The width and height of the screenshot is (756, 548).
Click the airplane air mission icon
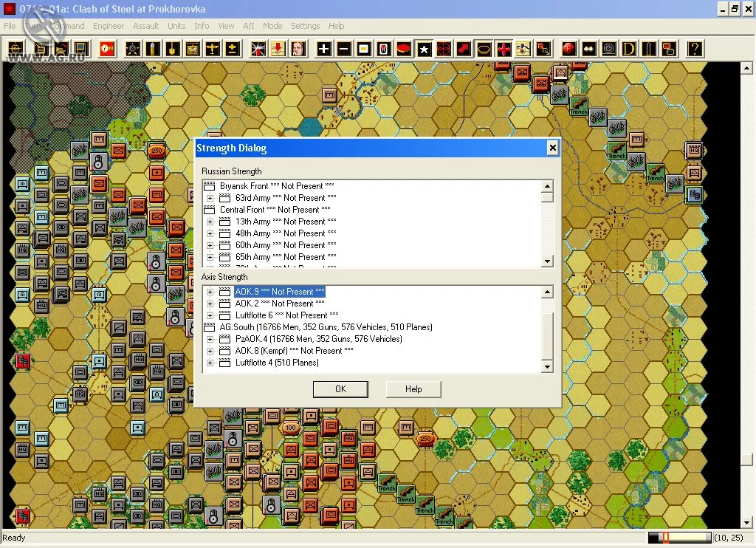coord(213,49)
